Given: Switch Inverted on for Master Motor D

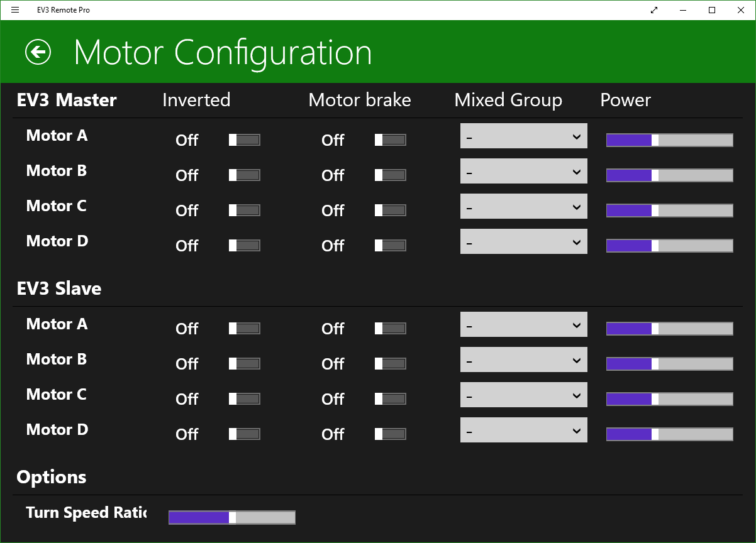Looking at the screenshot, I should (x=245, y=246).
